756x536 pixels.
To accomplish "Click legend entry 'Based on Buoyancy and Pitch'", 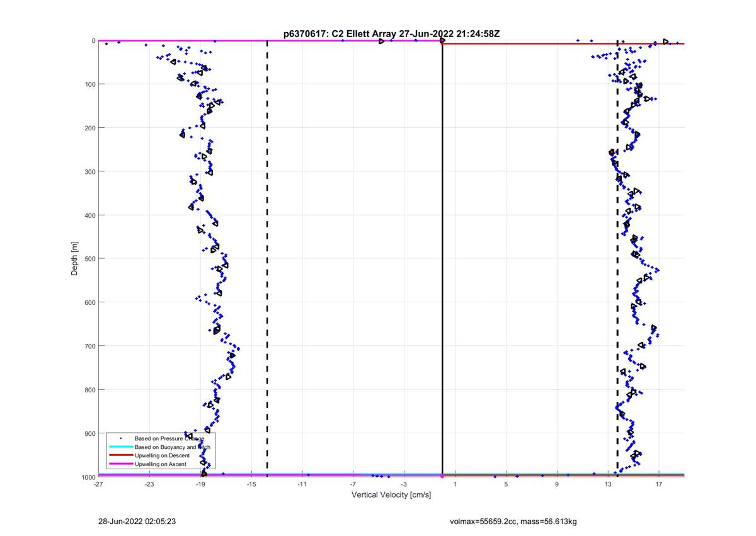I will point(173,447).
